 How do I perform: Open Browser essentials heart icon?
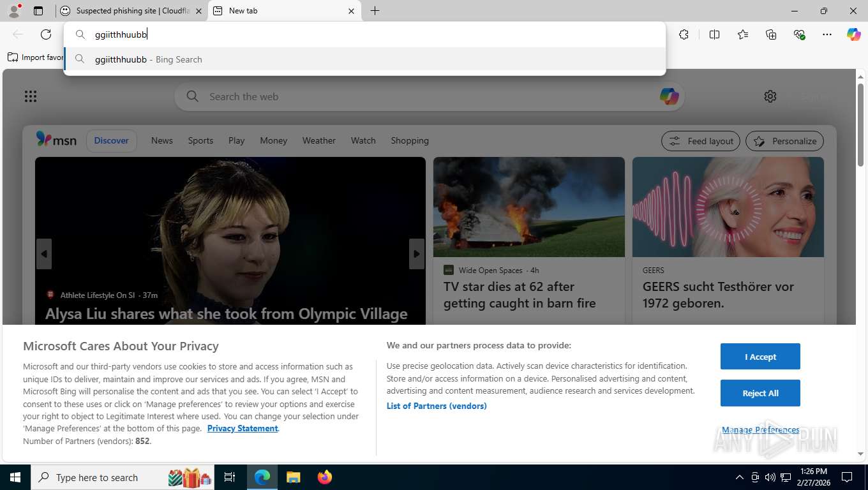(799, 34)
